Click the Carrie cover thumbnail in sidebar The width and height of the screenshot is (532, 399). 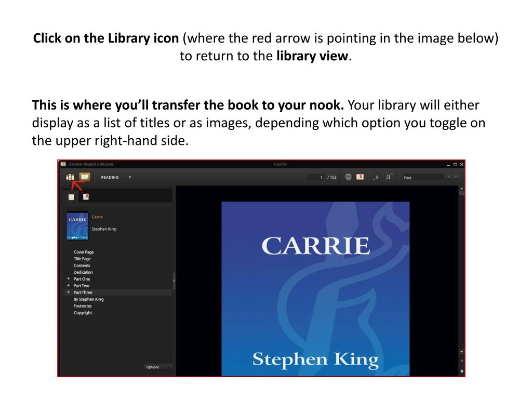click(x=77, y=225)
